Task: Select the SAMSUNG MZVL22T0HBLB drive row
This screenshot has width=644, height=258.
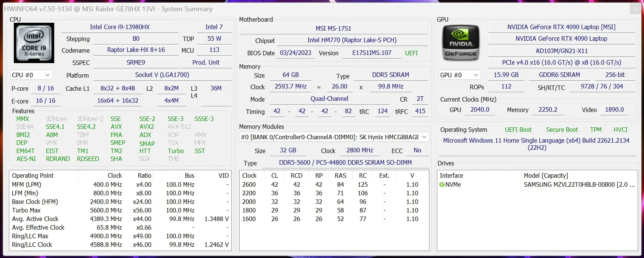Action: (x=537, y=184)
